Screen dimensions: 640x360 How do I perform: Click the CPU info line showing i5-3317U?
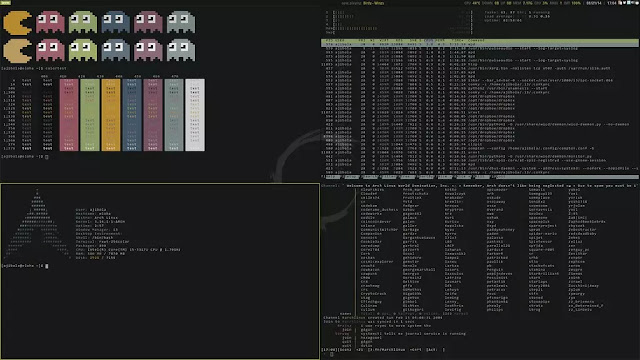128,249
